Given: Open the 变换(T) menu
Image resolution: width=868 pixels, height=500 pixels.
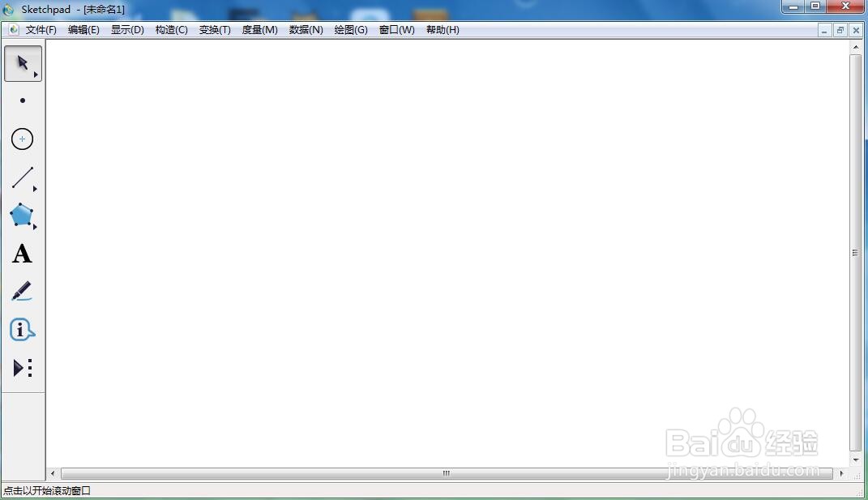Looking at the screenshot, I should 215,30.
